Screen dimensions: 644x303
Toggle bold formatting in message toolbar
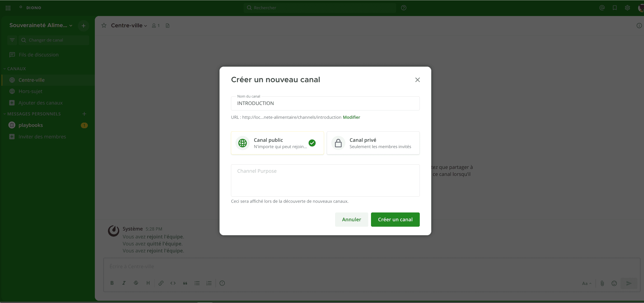(112, 283)
